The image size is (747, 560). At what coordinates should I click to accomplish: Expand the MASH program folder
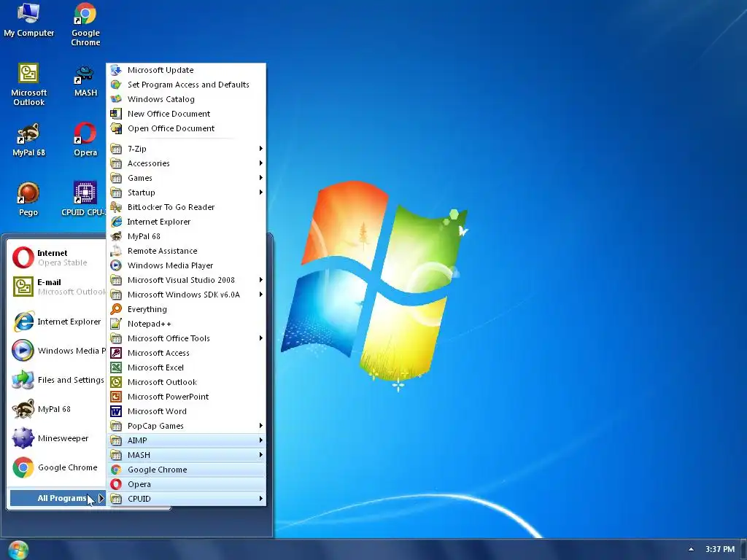(186, 455)
